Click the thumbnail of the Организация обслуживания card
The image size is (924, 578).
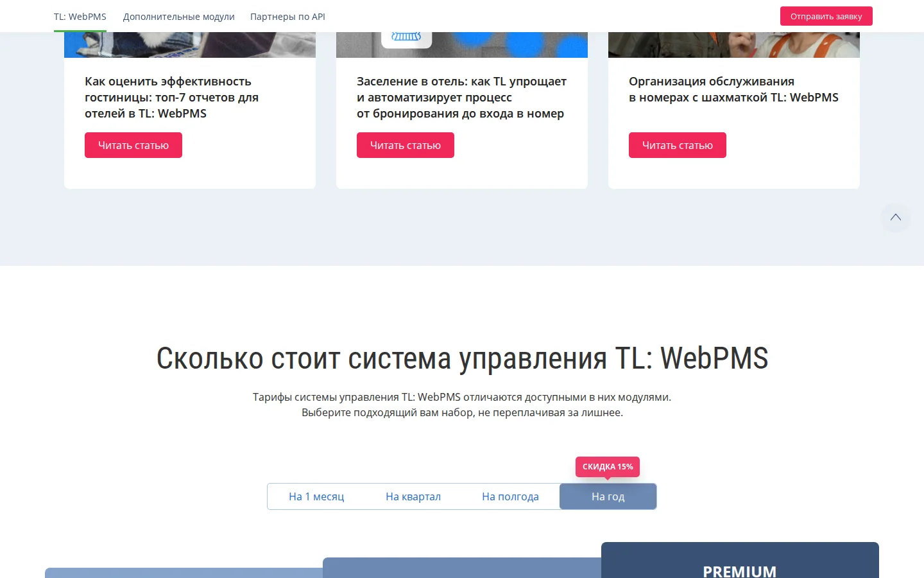(734, 45)
